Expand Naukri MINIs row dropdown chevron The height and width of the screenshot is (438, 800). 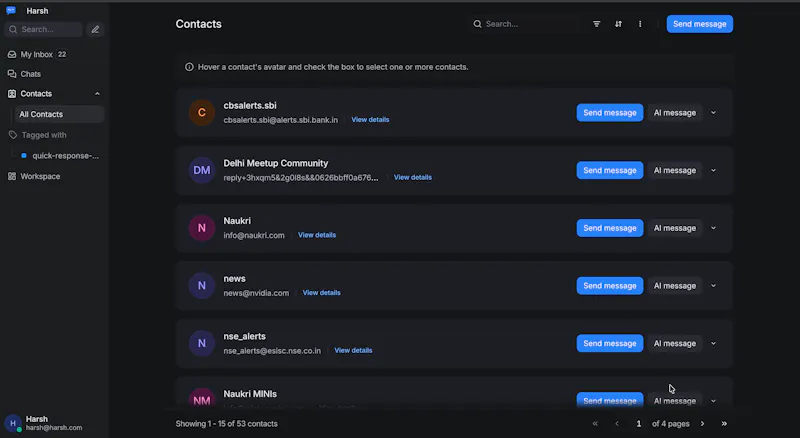(x=713, y=401)
